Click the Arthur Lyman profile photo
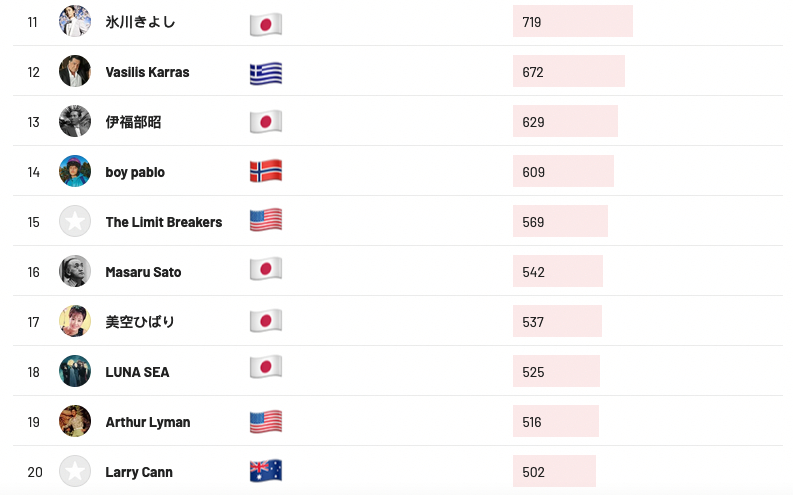Image resolution: width=793 pixels, height=495 pixels. [75, 422]
